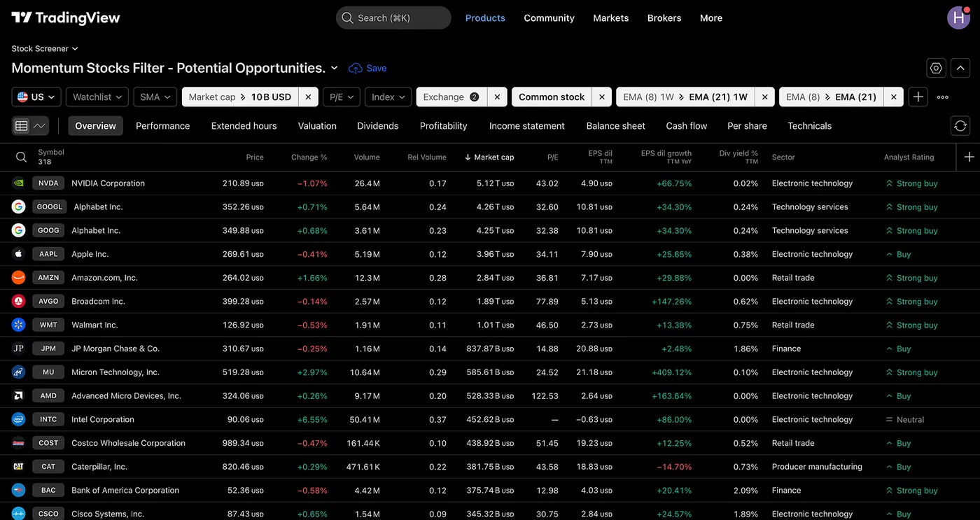
Task: Remove the Market cap filter
Action: 308,97
